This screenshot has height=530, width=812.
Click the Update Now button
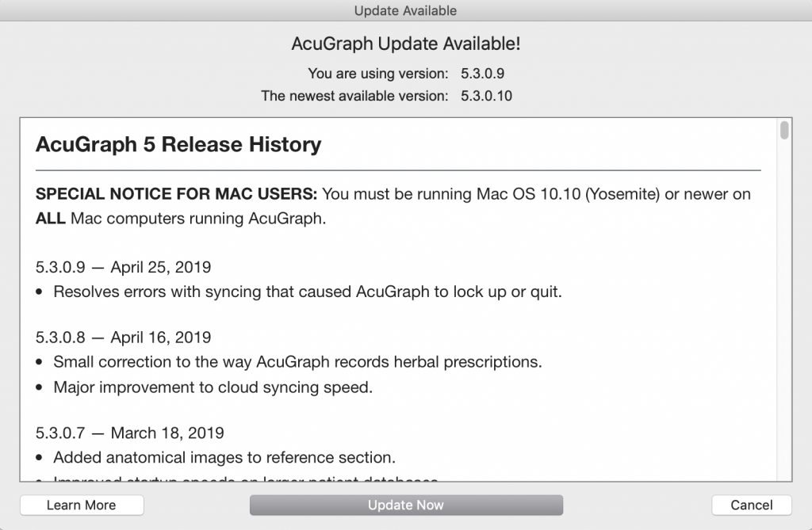406,505
